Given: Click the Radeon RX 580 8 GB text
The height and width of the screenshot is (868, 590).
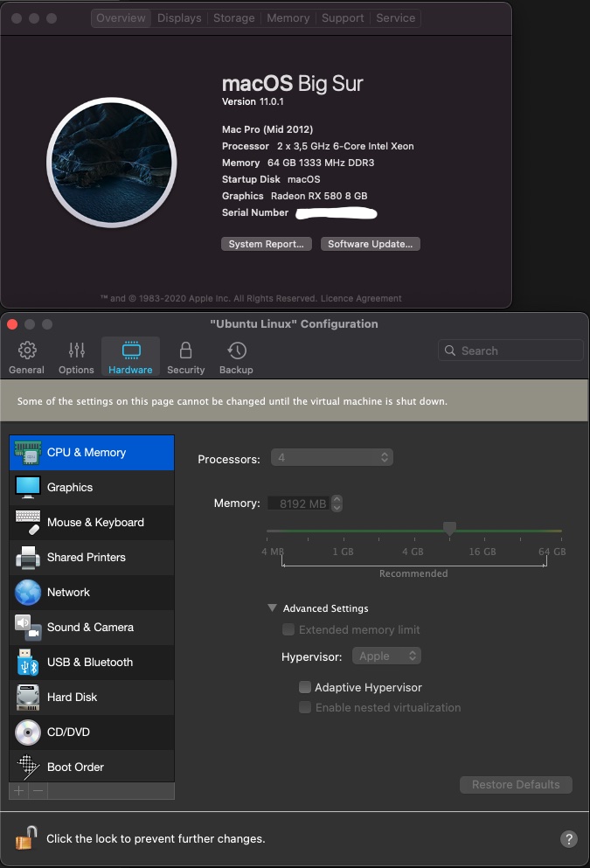Looking at the screenshot, I should coord(319,196).
